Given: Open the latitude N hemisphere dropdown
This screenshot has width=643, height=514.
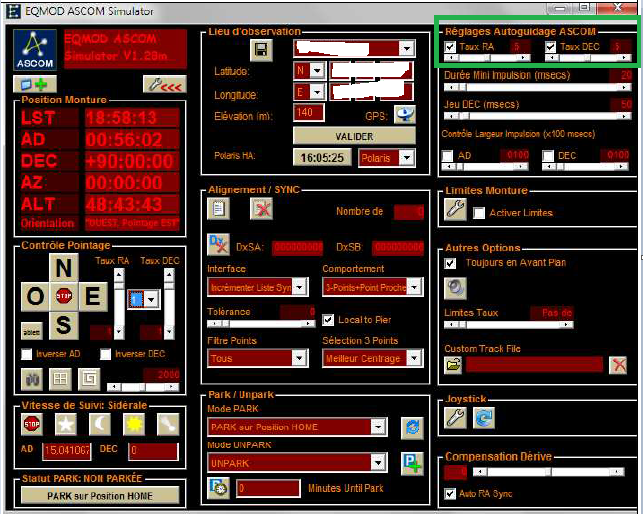Looking at the screenshot, I should tap(317, 71).
